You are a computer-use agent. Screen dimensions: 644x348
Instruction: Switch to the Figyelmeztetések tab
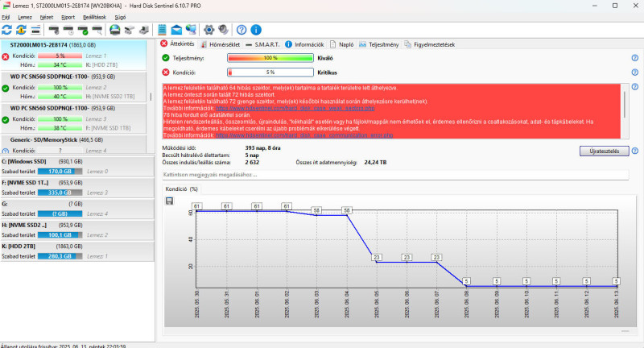[x=430, y=44]
